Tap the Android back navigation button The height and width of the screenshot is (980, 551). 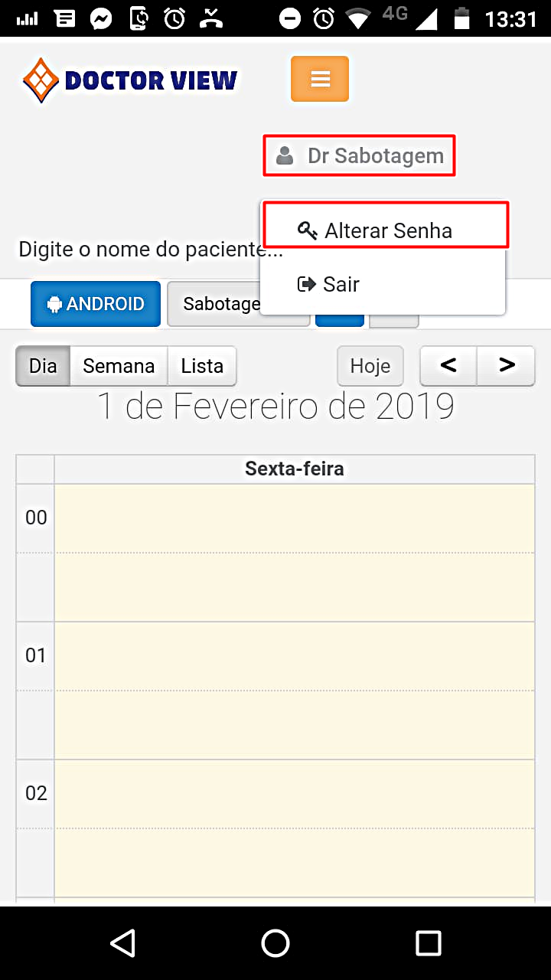tap(122, 942)
